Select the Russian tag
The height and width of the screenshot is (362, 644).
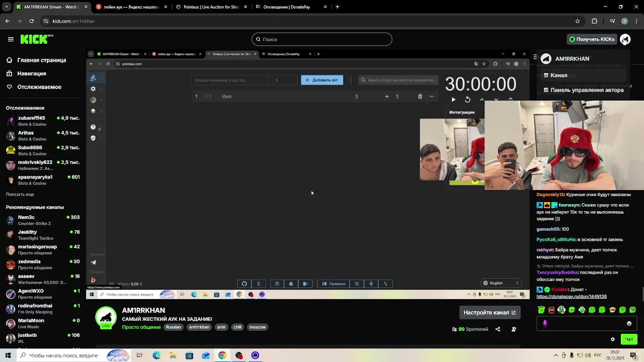tap(174, 327)
